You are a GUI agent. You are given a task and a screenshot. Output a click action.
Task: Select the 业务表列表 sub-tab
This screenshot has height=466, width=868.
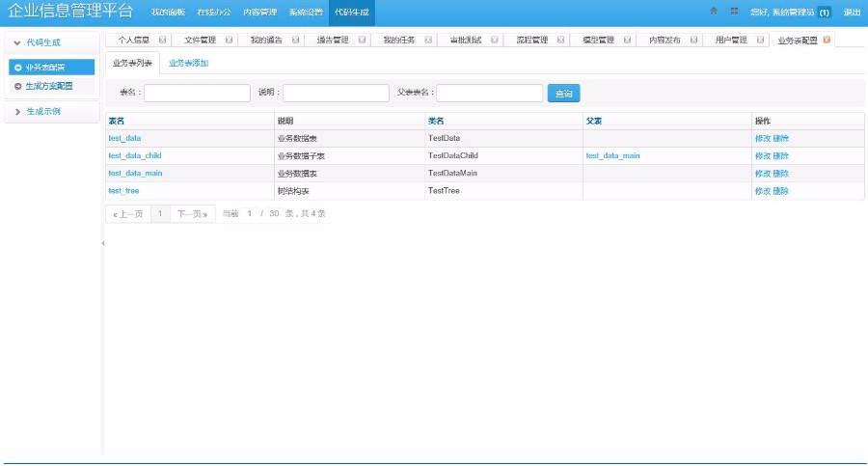pyautogui.click(x=132, y=63)
